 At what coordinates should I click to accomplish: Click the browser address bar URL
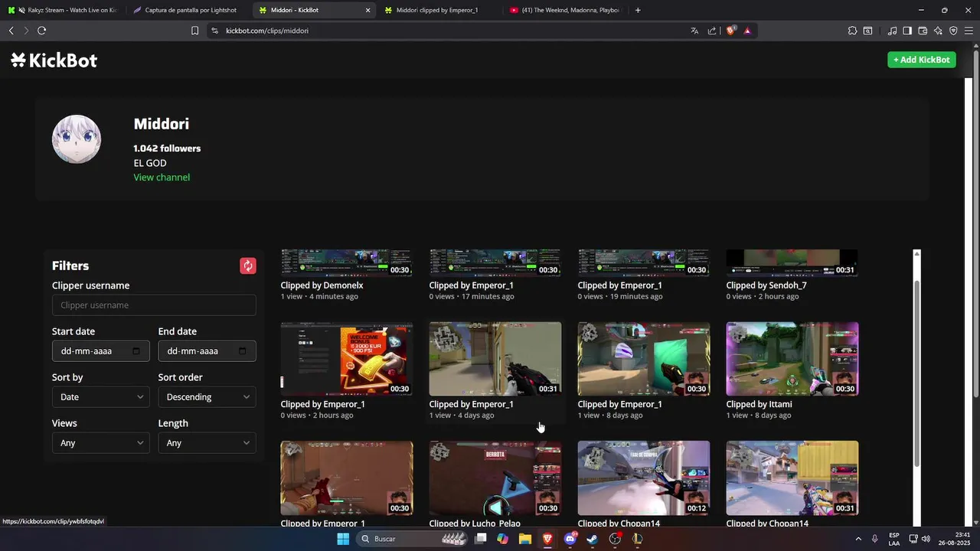(267, 31)
